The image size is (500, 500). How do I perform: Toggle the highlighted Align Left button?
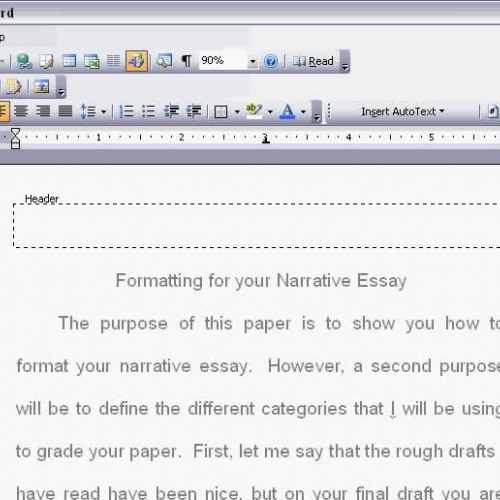[x=4, y=111]
